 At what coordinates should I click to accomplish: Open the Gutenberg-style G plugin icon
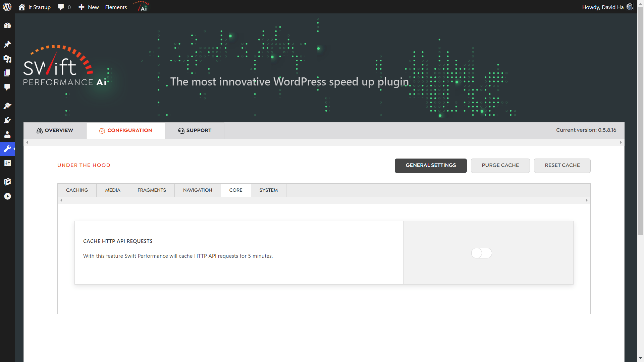(x=7, y=182)
